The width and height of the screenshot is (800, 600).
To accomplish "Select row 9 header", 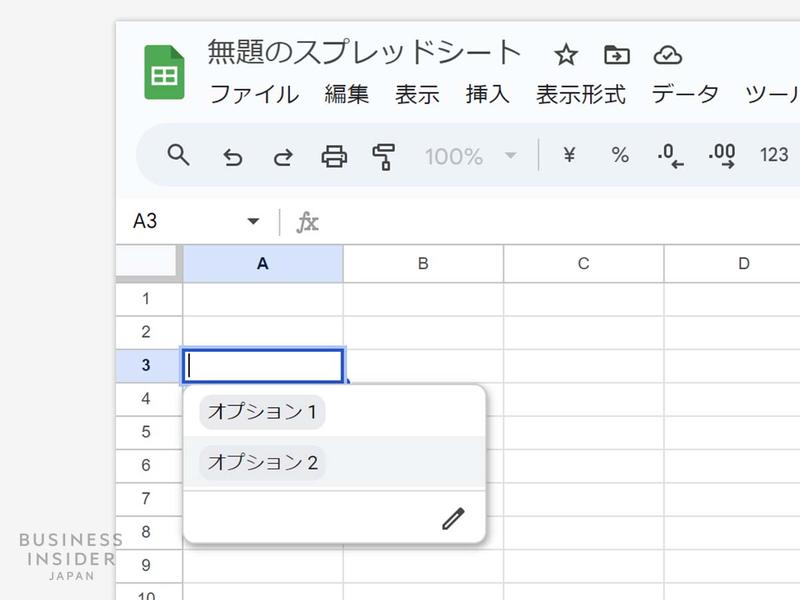I will pos(148,565).
